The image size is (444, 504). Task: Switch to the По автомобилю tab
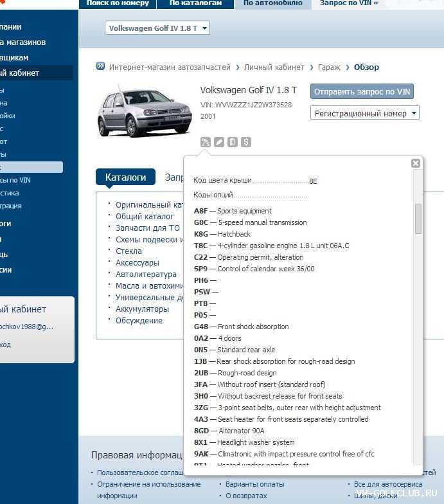pos(272,3)
